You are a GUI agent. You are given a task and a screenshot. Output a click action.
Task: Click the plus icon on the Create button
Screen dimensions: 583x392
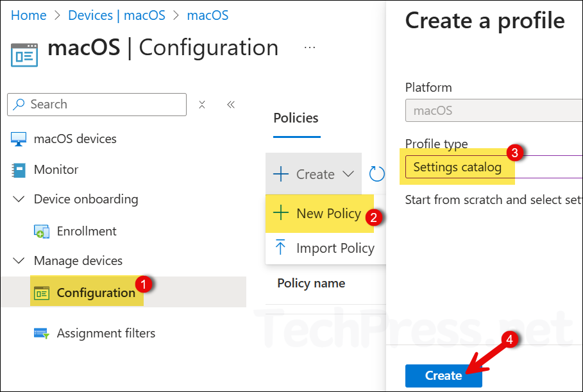point(281,174)
